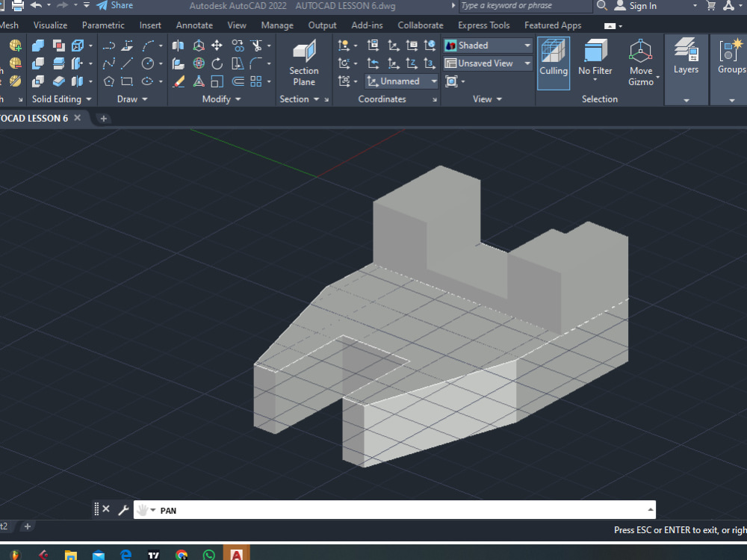Open WhatsApp from taskbar

pyautogui.click(x=208, y=555)
